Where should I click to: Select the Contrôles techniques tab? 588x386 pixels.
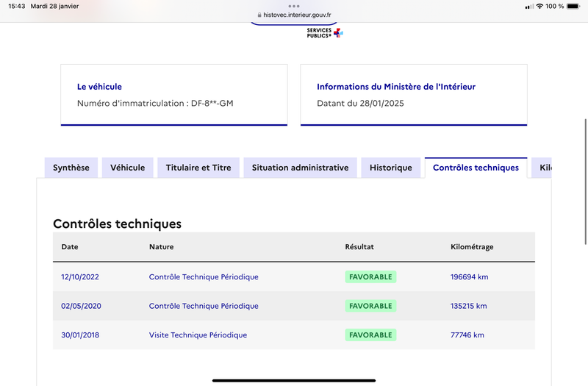point(476,168)
